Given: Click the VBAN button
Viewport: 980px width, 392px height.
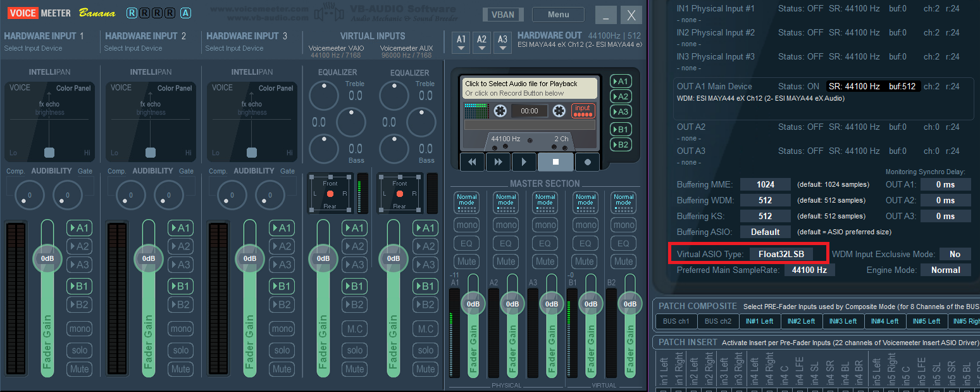Looking at the screenshot, I should click(x=503, y=15).
